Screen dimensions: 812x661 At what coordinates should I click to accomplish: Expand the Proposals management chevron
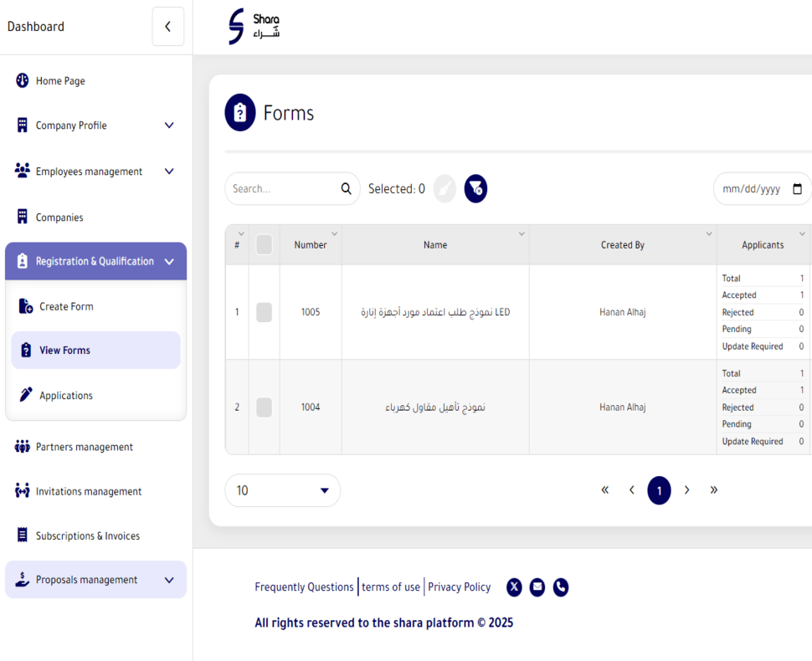pyautogui.click(x=169, y=580)
